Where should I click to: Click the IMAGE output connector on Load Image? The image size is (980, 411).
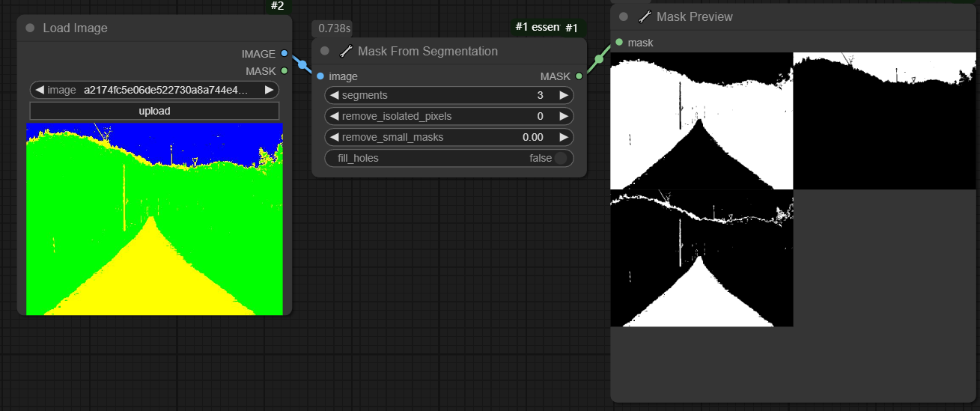tap(284, 54)
